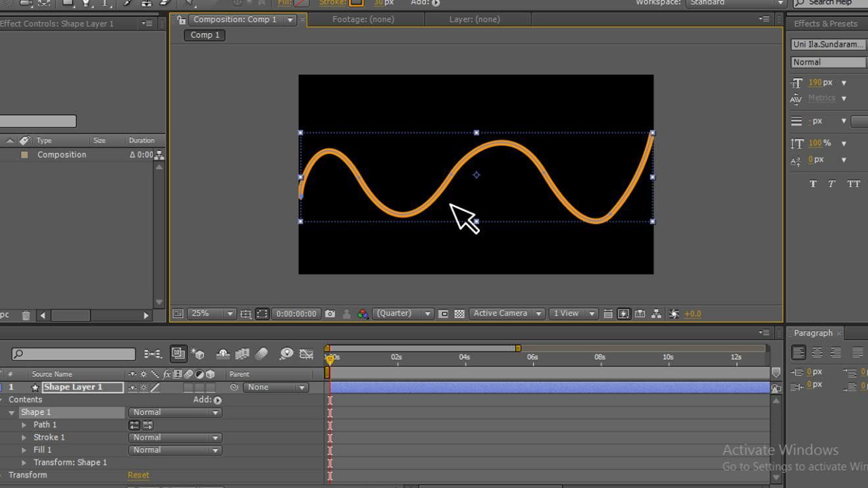Toggle Draft 3D mode in timeline
This screenshot has width=868, height=488.
tap(197, 354)
